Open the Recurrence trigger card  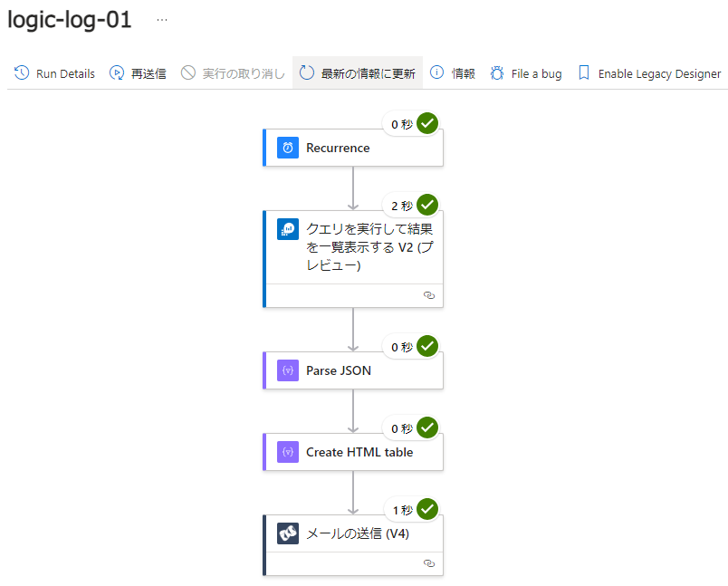[x=353, y=148]
